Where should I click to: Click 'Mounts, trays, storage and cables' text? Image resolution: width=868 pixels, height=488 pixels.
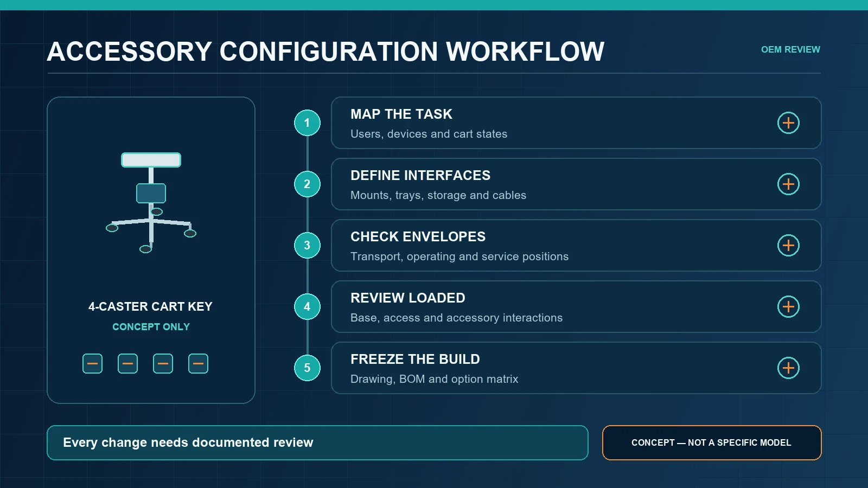point(438,195)
